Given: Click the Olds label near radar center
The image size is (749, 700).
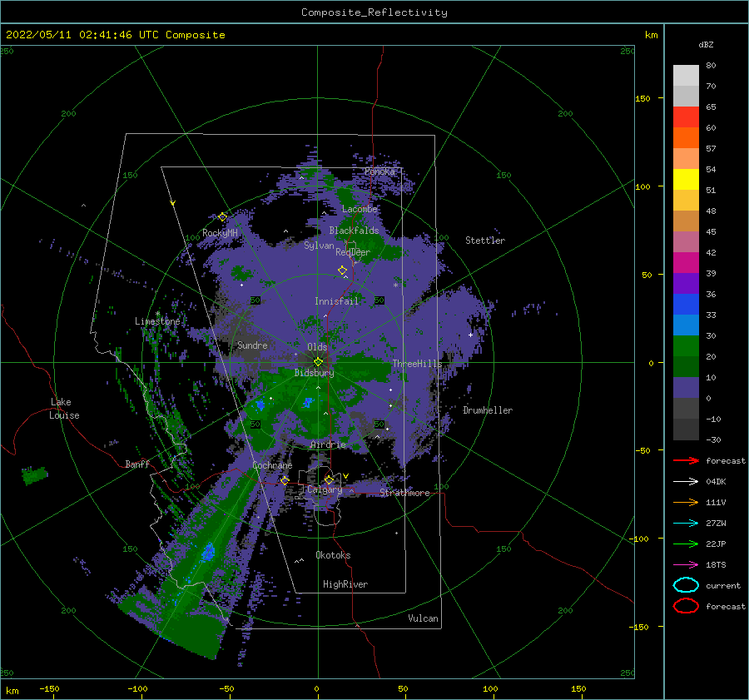Looking at the screenshot, I should [317, 346].
